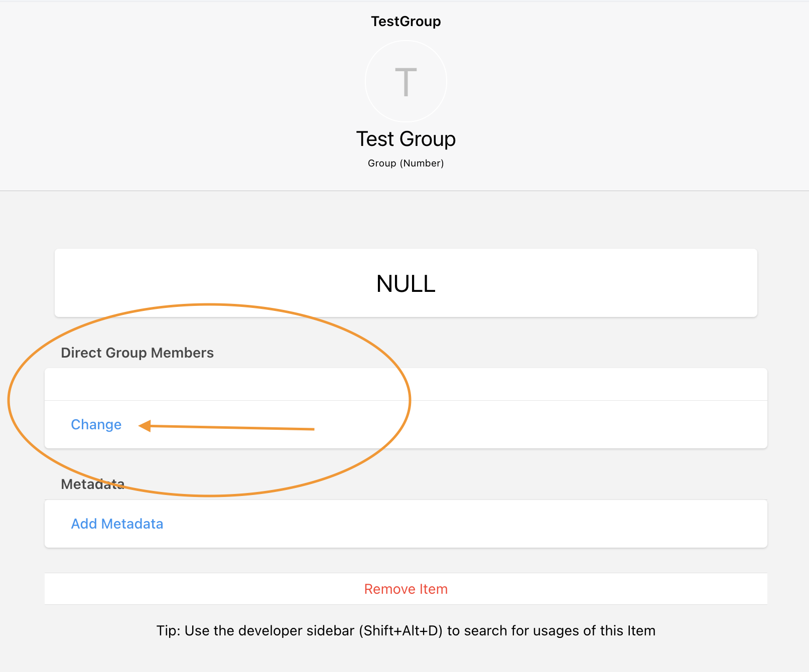Viewport: 809px width, 672px height.
Task: Click the Metadata section heading
Action: [x=92, y=483]
